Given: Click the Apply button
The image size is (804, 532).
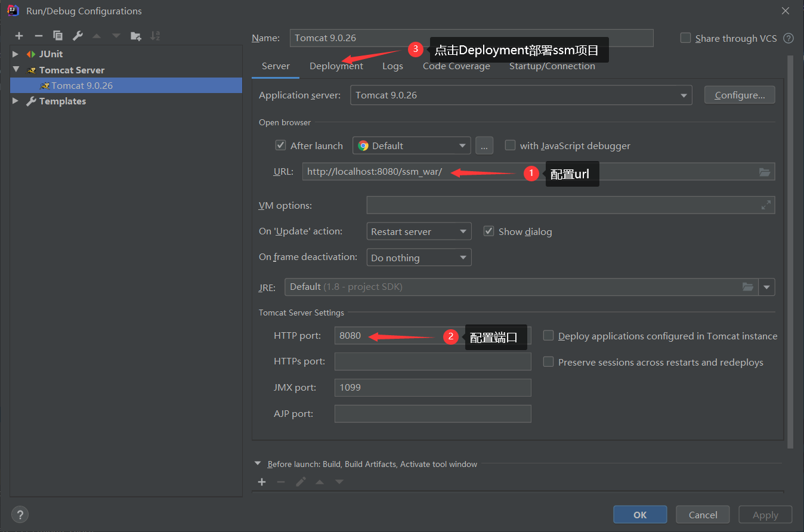Looking at the screenshot, I should (765, 515).
